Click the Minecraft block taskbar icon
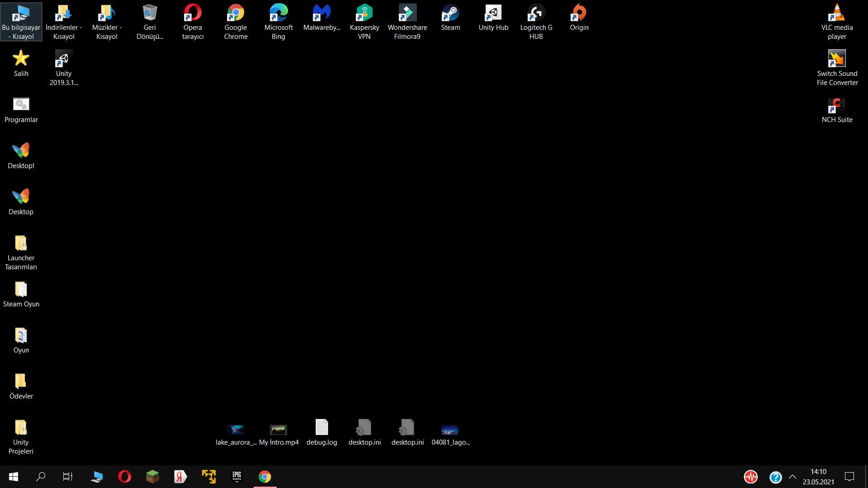This screenshot has height=488, width=868. point(153,477)
